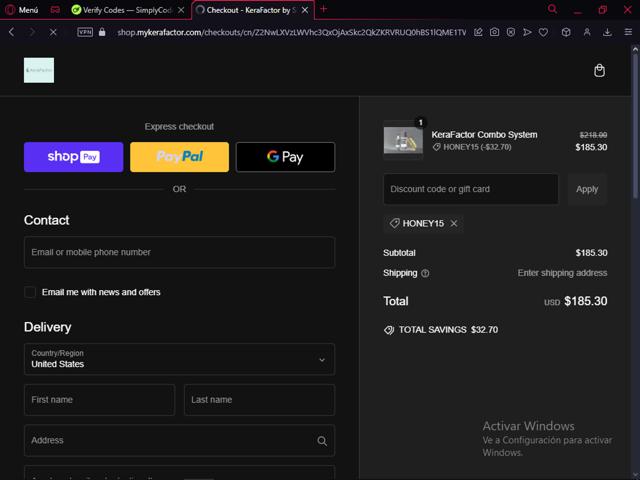Viewport: 640px width, 480px height.
Task: Click the KeraFactor Combo System product name
Action: click(484, 135)
